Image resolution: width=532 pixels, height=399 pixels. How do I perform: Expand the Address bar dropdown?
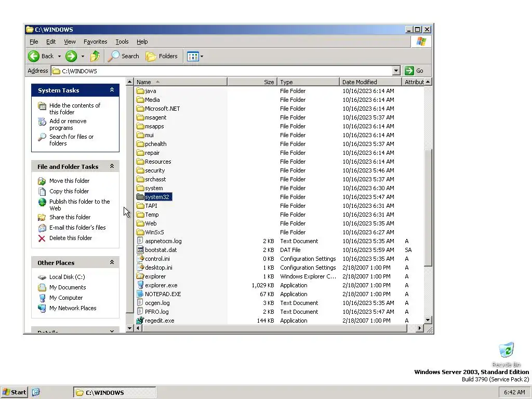pos(396,71)
